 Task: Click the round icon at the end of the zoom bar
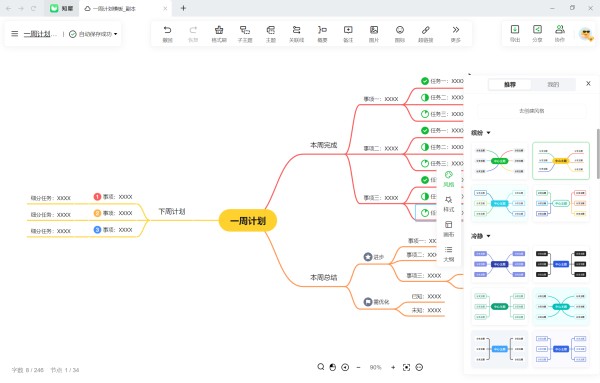(x=419, y=367)
